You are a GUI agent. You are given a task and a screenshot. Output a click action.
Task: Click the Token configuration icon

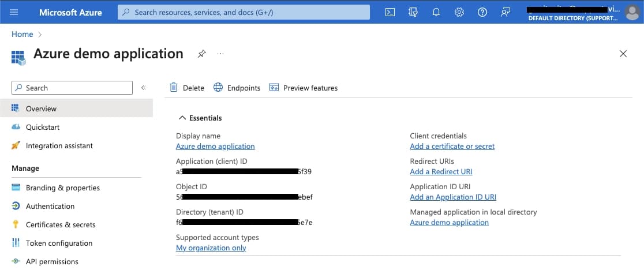click(16, 243)
